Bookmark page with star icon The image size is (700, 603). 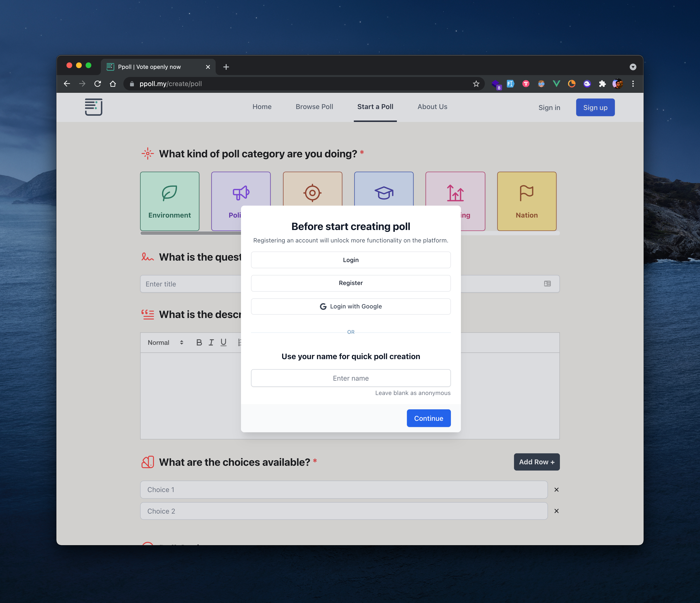click(476, 84)
